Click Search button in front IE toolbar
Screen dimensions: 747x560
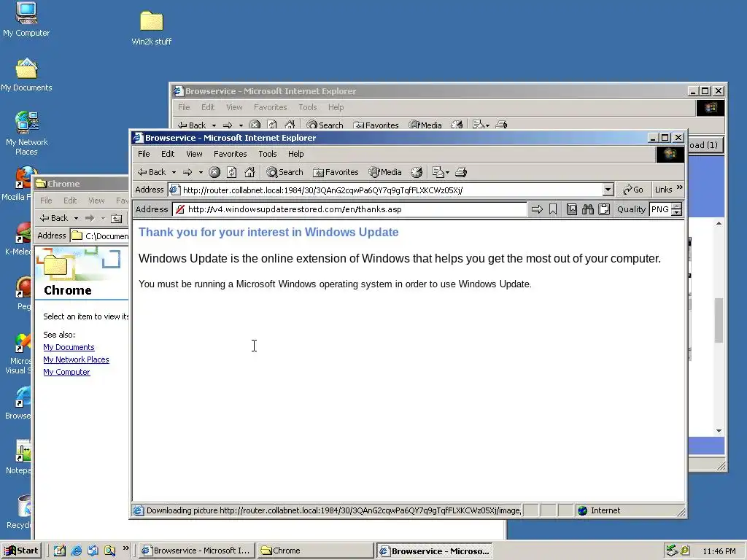pos(285,172)
